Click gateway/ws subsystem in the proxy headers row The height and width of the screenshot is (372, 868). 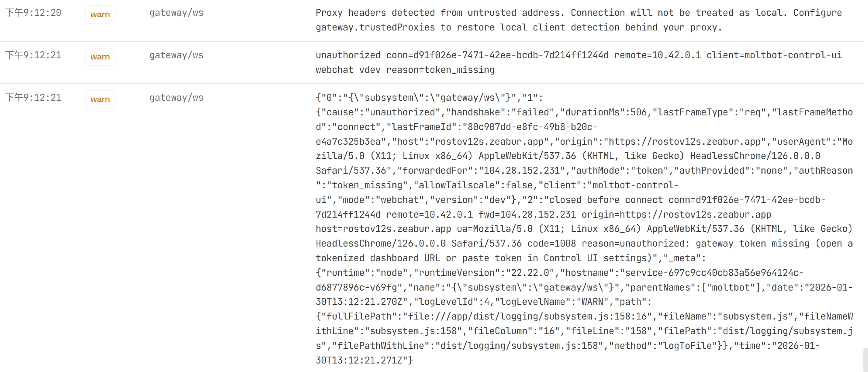pos(176,13)
